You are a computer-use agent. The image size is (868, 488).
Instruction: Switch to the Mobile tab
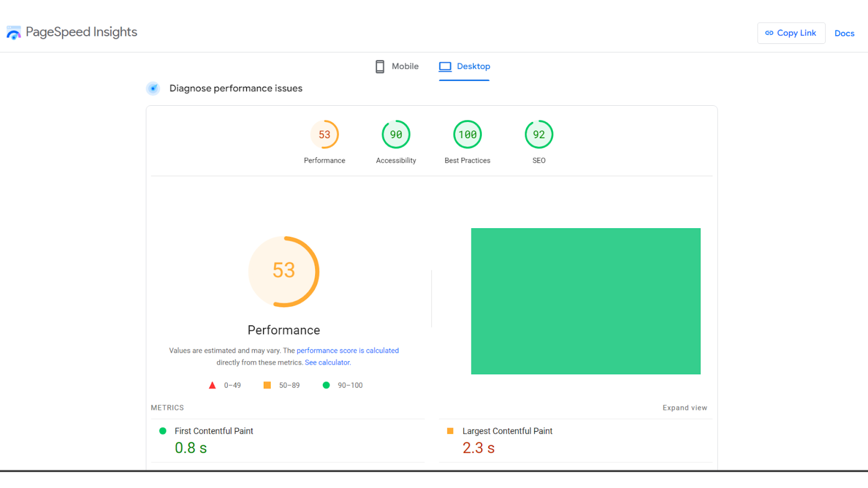[397, 66]
